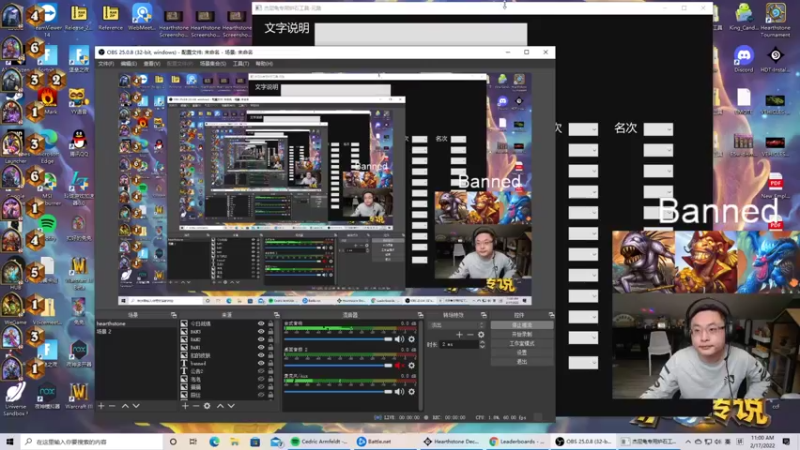Viewport: 800px width, 450px height.
Task: Unmute the red muted second channel
Action: (399, 365)
